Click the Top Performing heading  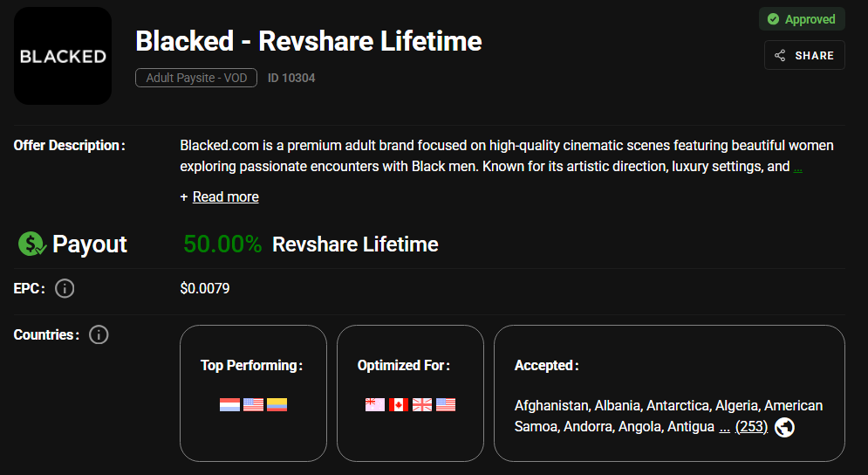point(251,365)
